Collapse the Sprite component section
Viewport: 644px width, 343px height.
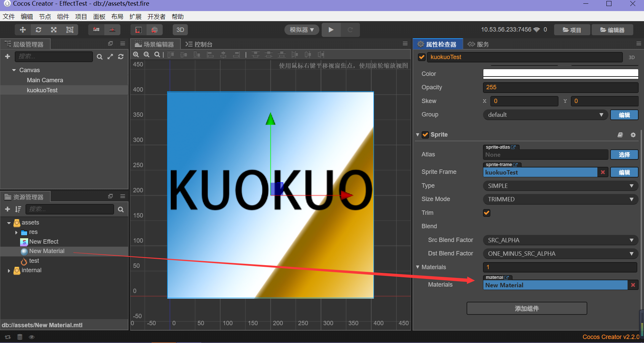(x=418, y=135)
